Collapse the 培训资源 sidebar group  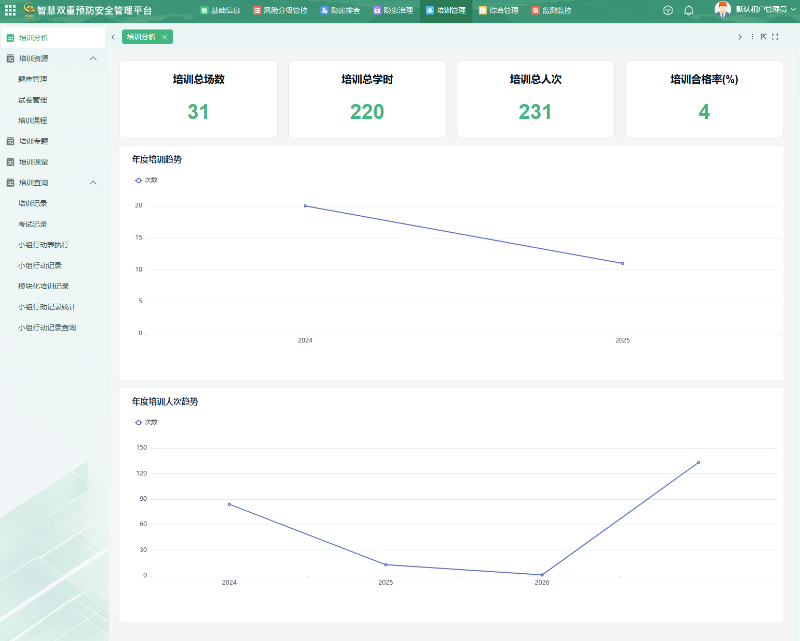coord(93,59)
